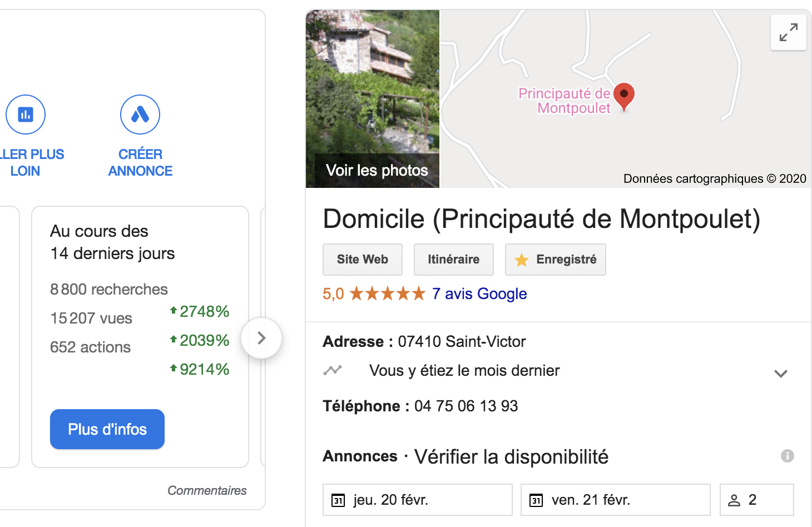This screenshot has width=812, height=527.
Task: Toggle the Enregistré saved star button
Action: tap(556, 260)
